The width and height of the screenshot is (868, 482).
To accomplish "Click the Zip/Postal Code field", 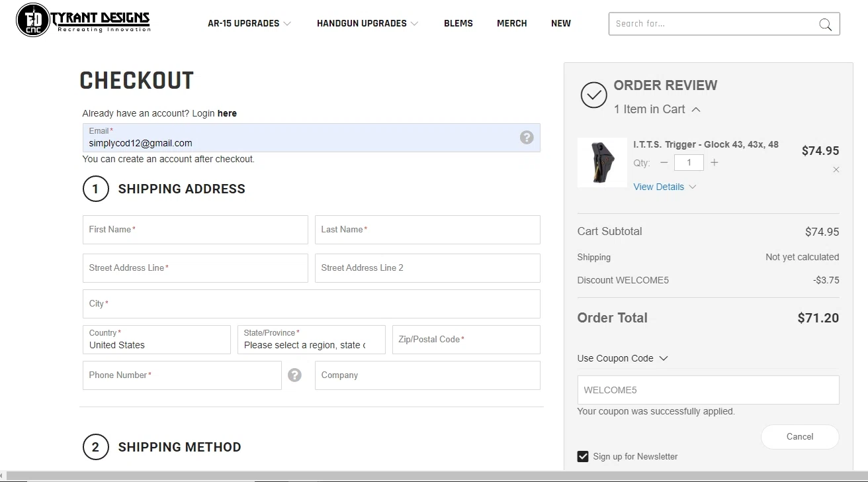I will pos(466,340).
